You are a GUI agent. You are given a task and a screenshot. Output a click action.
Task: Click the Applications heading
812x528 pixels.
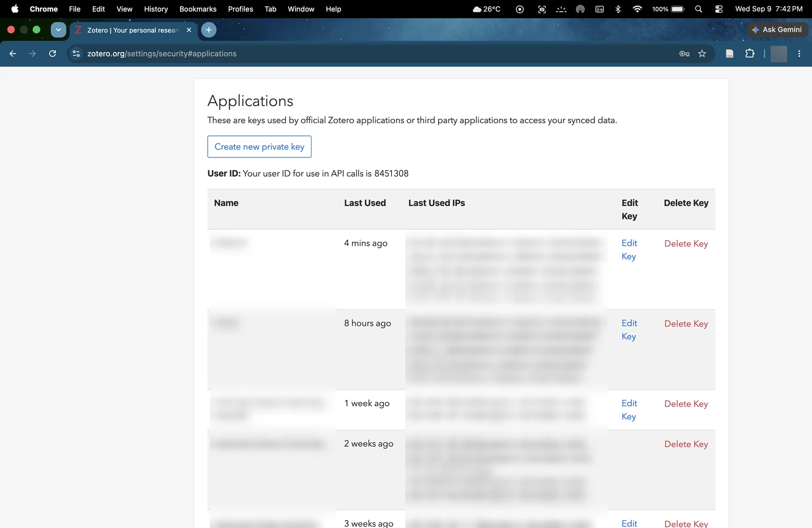250,101
